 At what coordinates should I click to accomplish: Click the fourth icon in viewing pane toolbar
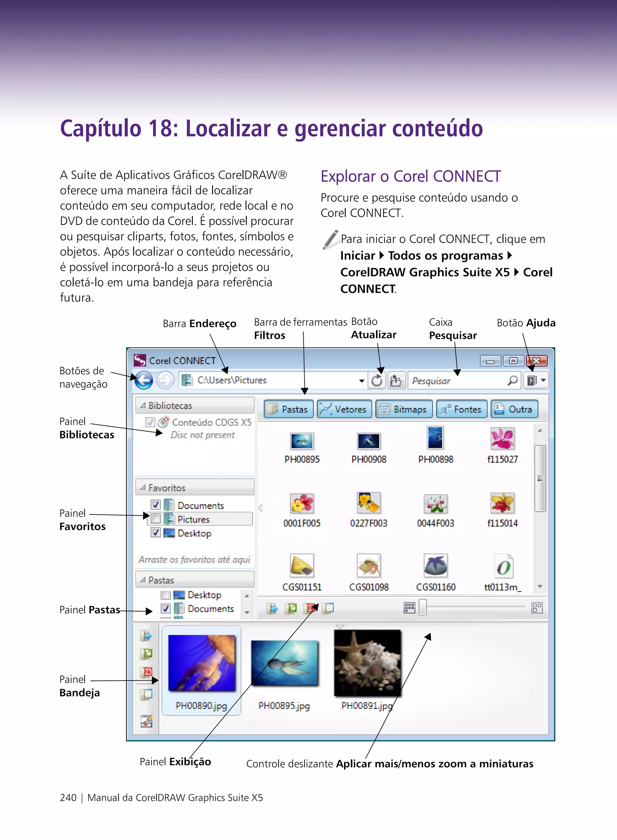328,609
